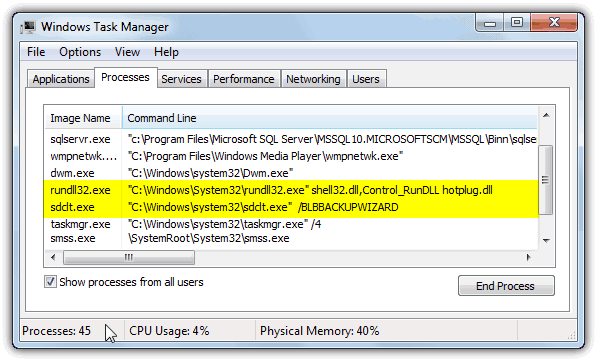Sort by Image Name column header
Image resolution: width=597 pixels, height=360 pixels.
point(83,118)
